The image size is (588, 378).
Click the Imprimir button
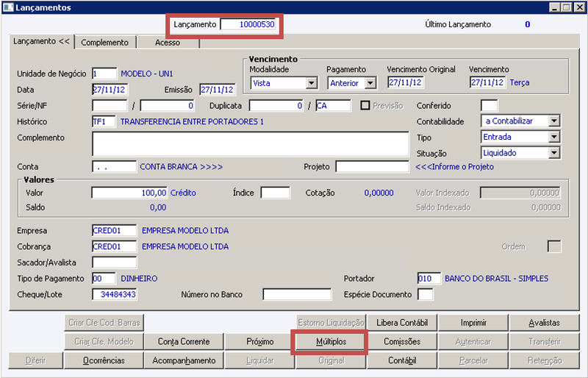coord(473,323)
